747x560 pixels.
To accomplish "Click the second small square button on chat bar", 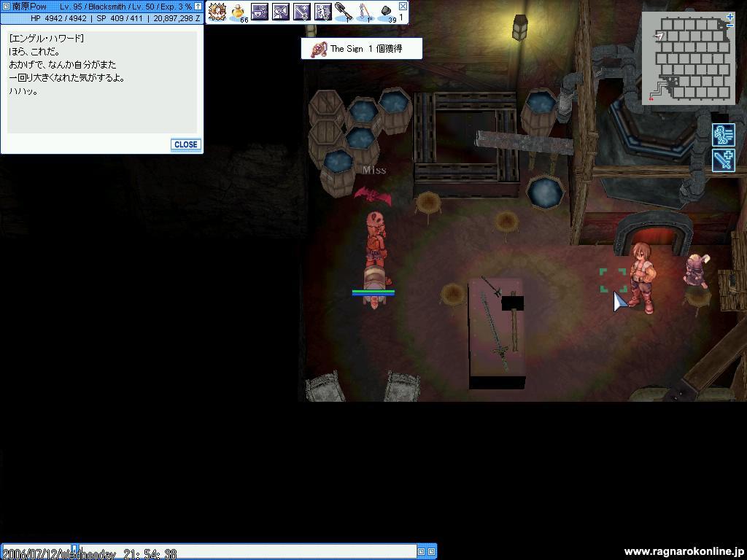I will point(431,551).
